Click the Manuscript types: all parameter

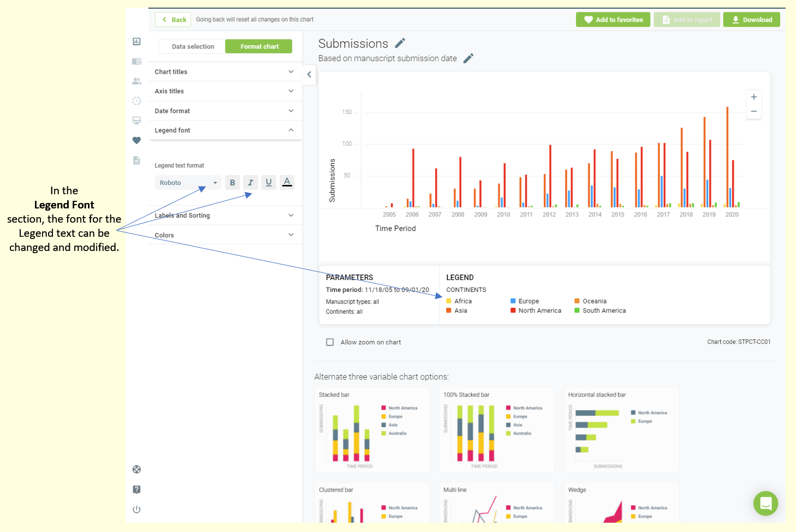pyautogui.click(x=352, y=302)
